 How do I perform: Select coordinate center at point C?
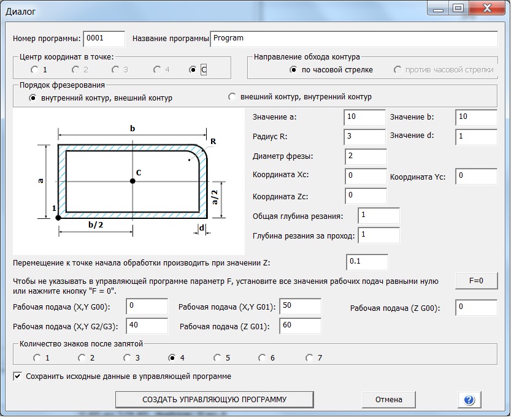[x=193, y=70]
